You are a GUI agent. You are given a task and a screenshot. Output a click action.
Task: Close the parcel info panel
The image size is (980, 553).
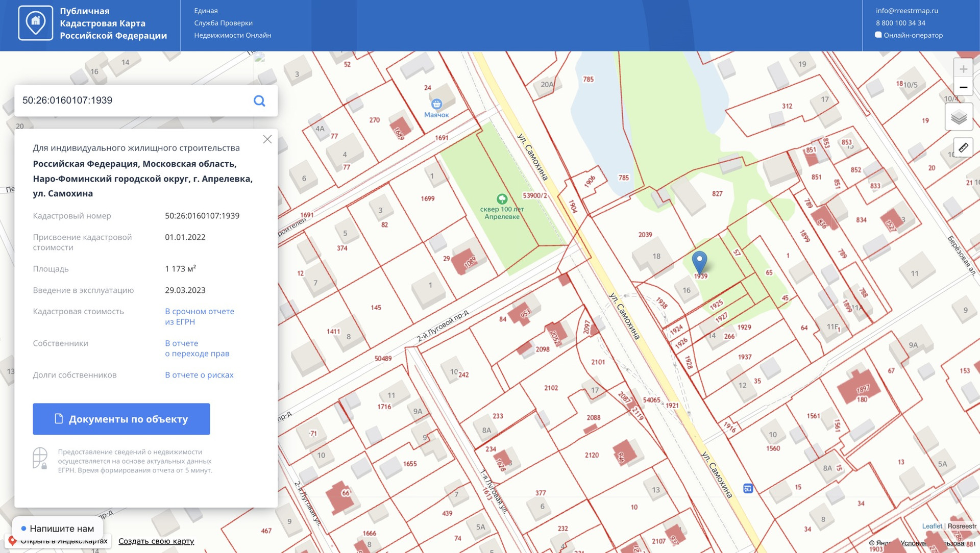point(267,139)
